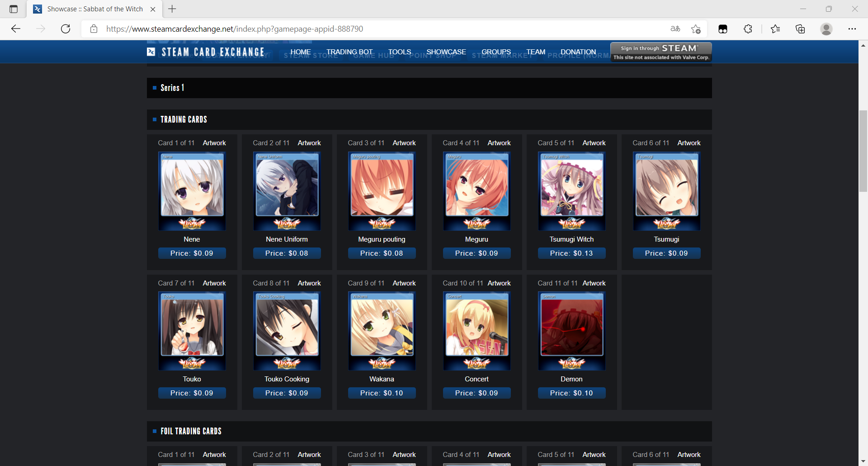Open the Meguru card image
The width and height of the screenshot is (868, 466).
coord(477,191)
